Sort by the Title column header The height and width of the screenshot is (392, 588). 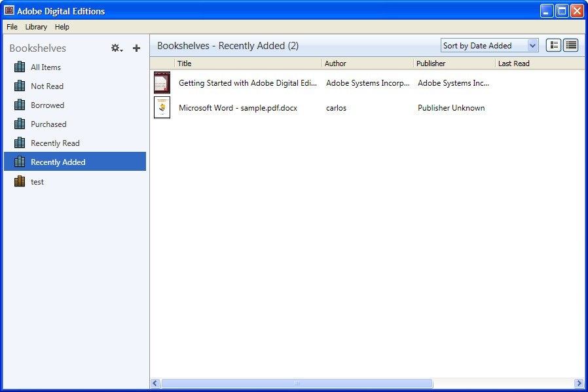point(248,63)
